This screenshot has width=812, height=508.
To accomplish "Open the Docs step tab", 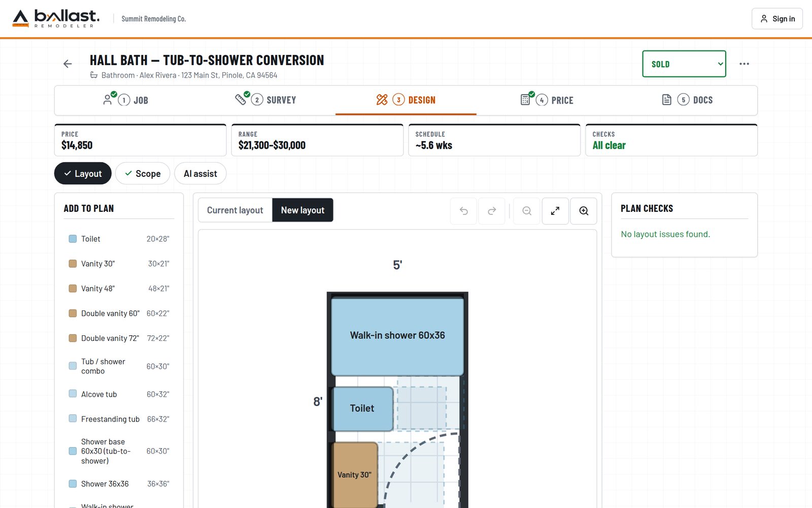I will [687, 100].
